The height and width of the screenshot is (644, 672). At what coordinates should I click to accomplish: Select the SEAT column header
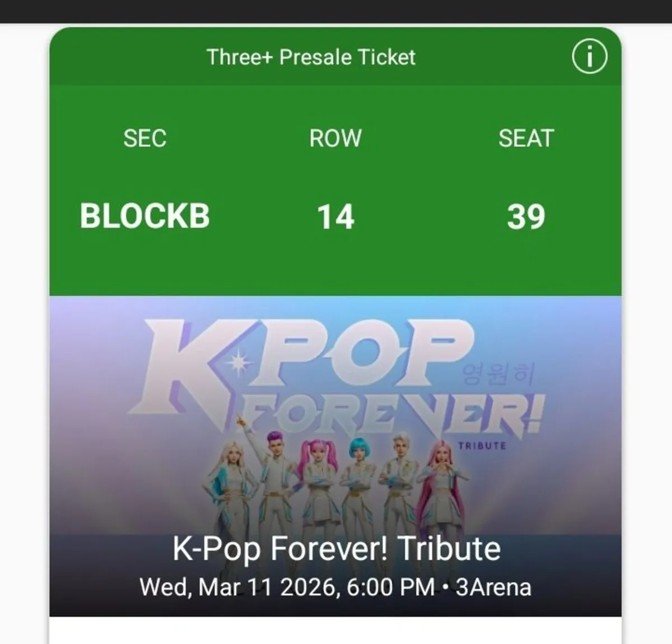525,138
